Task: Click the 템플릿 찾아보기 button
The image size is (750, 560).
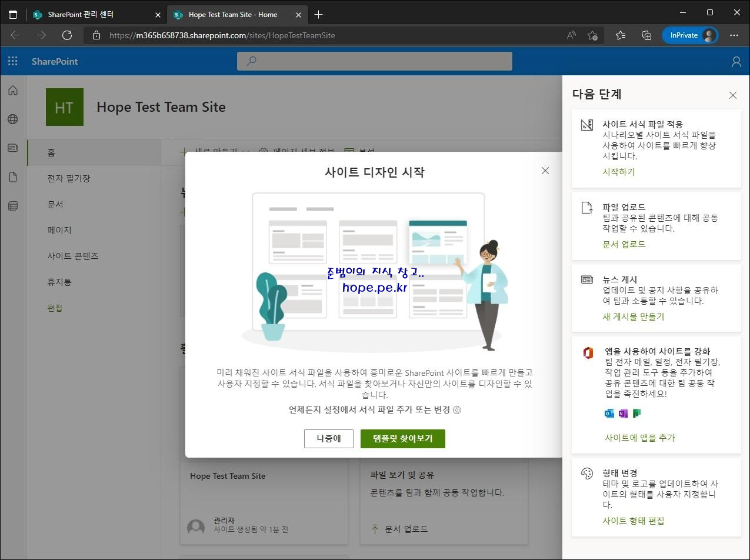Action: click(403, 438)
